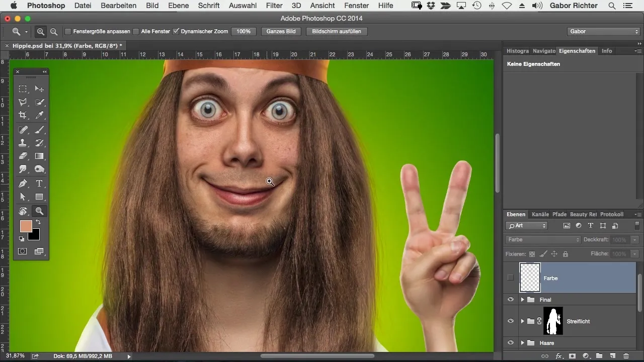
Task: Switch to the Info tab
Action: pyautogui.click(x=607, y=51)
